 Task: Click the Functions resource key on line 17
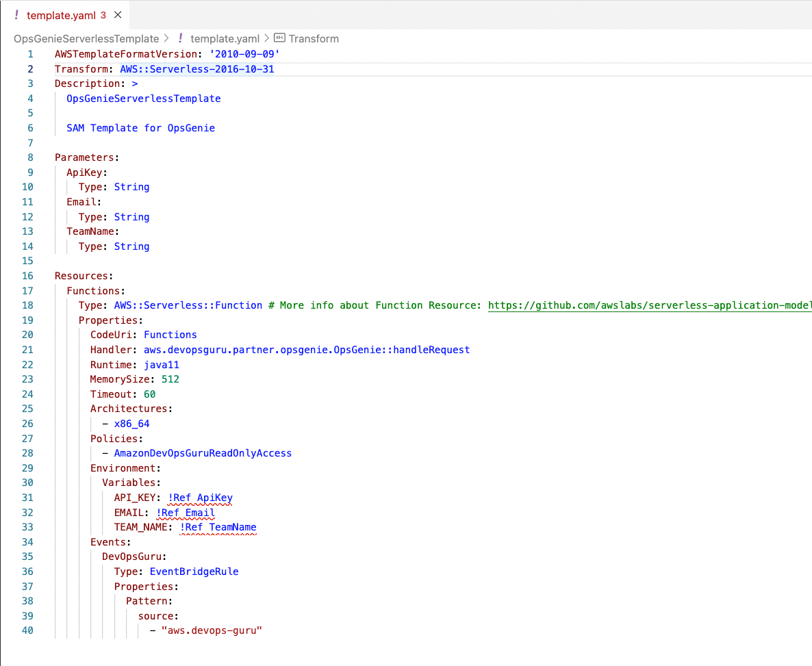tap(93, 291)
